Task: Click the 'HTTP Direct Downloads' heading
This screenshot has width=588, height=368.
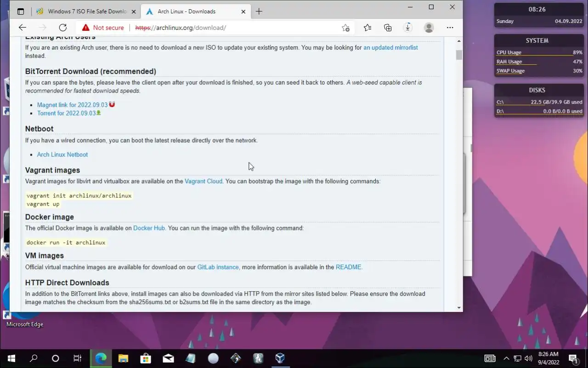Action: (67, 282)
